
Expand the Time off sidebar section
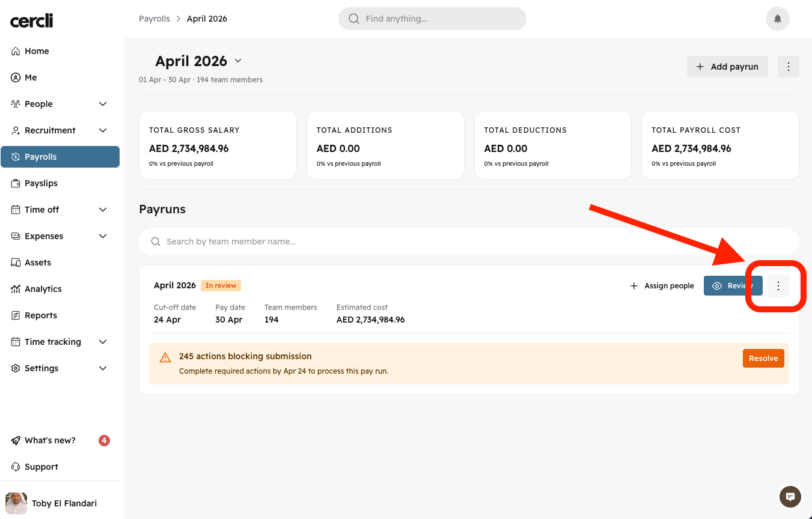coord(103,210)
